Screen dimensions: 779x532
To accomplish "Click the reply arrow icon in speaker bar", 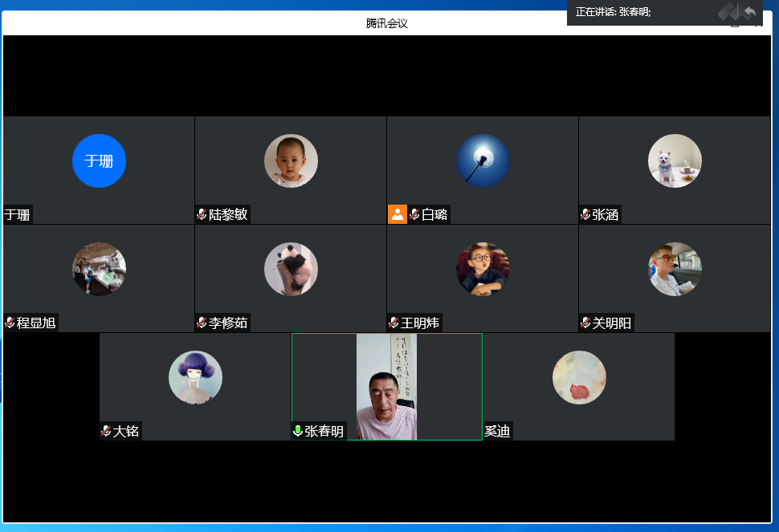I will (x=749, y=12).
